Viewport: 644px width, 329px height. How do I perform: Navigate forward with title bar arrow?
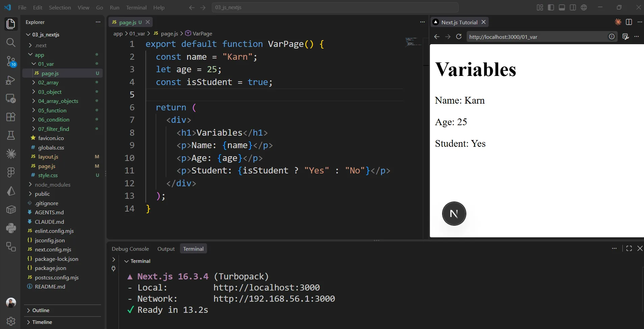203,7
